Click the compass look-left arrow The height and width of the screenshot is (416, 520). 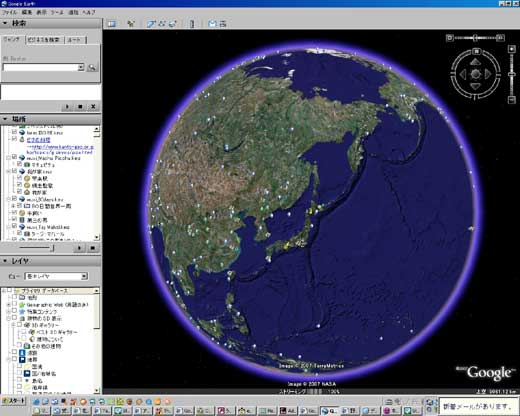463,74
